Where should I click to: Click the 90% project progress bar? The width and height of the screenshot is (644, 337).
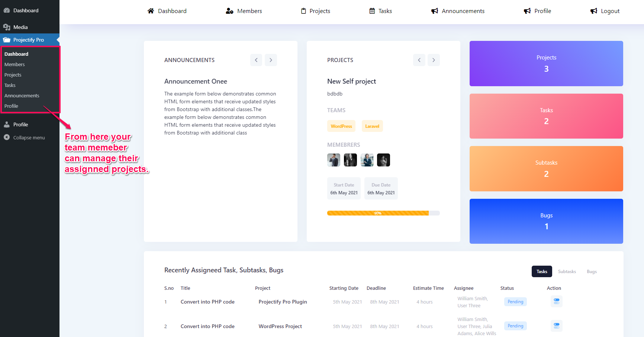[378, 213]
